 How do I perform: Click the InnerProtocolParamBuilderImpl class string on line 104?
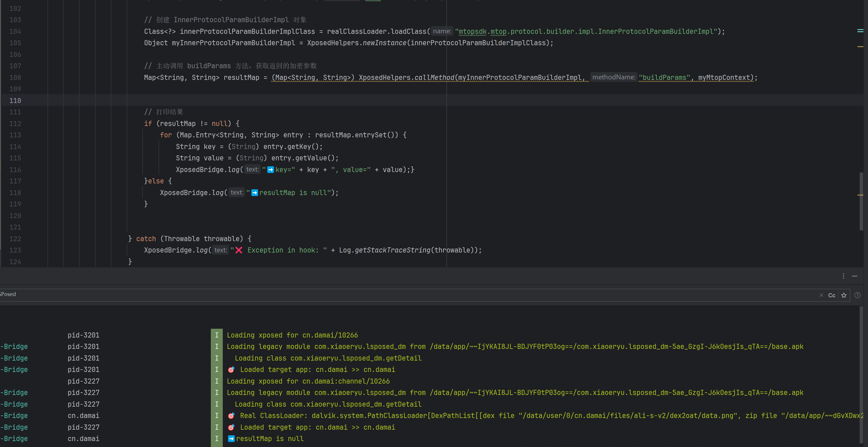pos(586,31)
